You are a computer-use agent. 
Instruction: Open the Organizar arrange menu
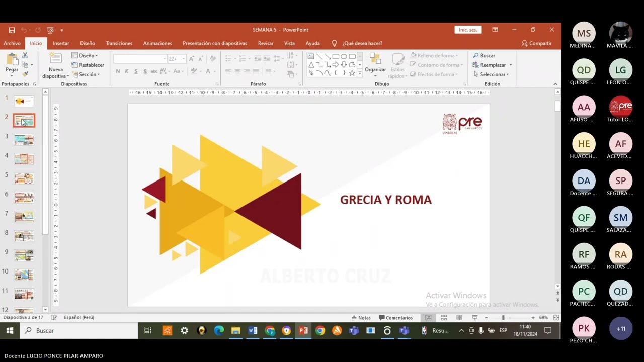tap(375, 65)
